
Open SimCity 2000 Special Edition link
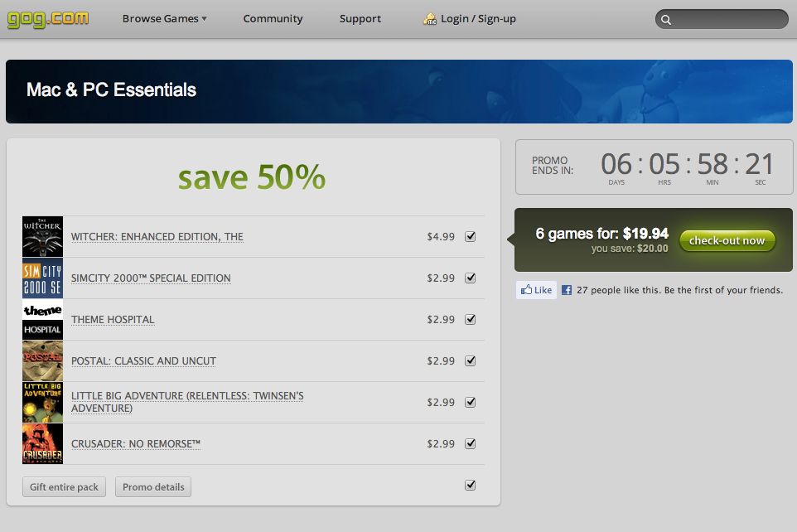point(151,278)
